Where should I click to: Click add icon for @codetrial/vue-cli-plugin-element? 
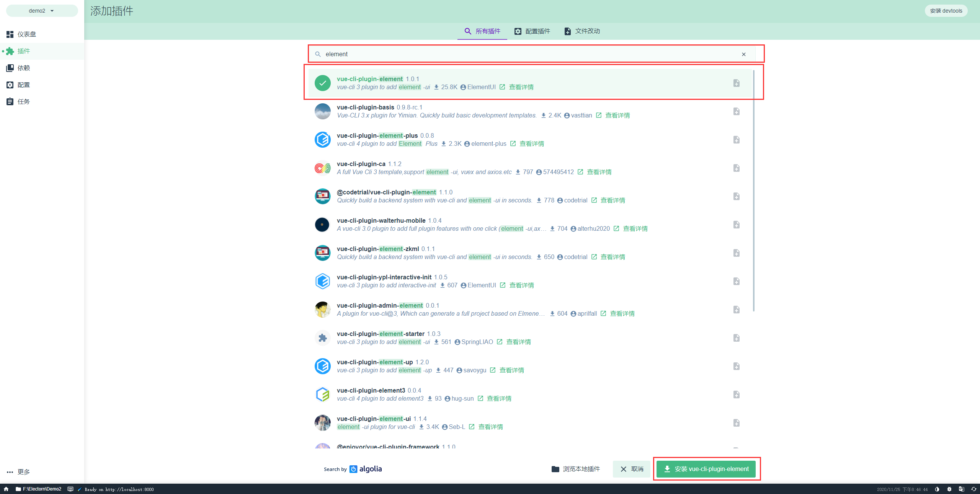(x=736, y=196)
